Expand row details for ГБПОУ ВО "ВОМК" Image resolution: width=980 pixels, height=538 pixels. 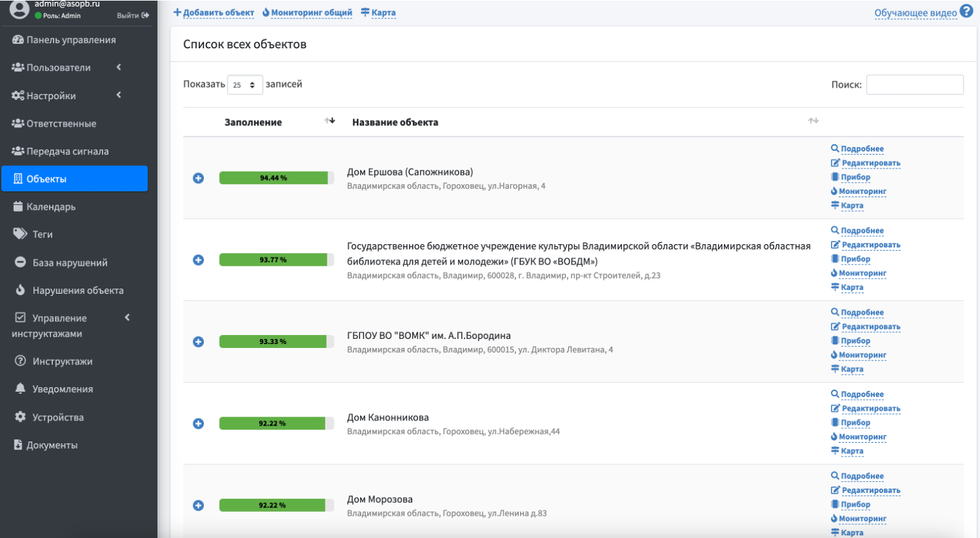[x=199, y=342]
